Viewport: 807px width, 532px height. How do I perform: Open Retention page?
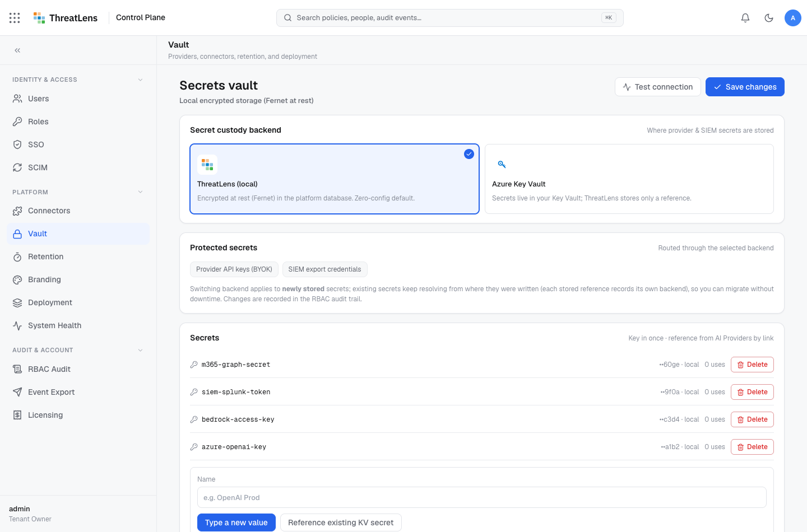(x=78, y=256)
